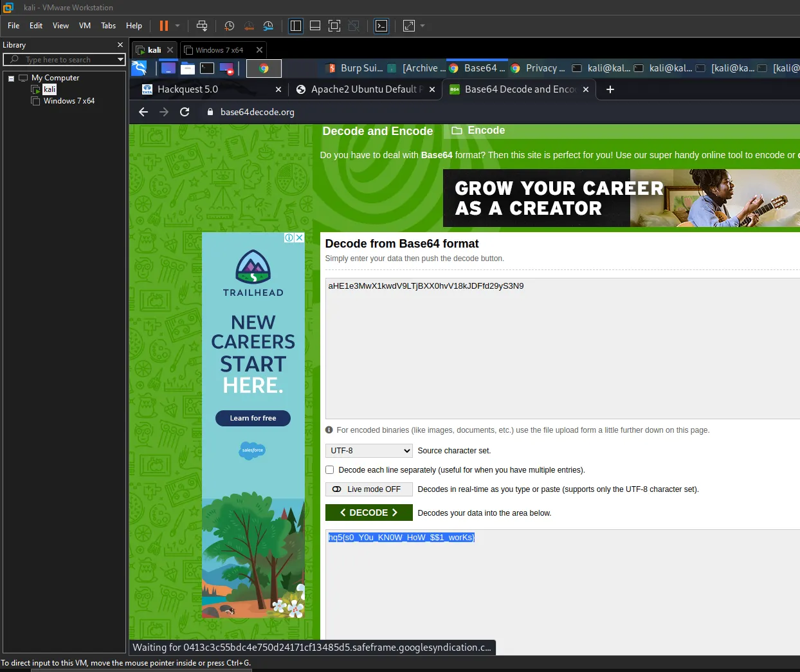Click the ad info icon on Trailhead ad
800x672 pixels.
click(x=289, y=237)
